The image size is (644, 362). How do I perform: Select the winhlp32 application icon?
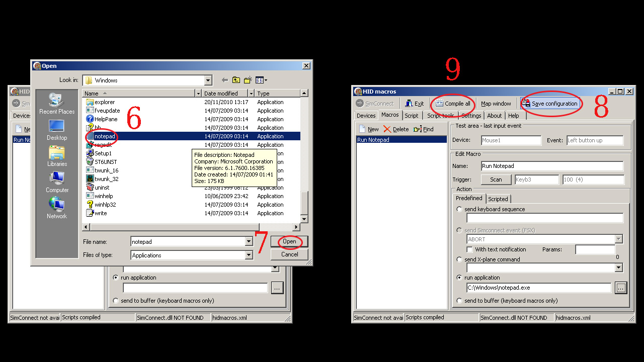click(90, 205)
